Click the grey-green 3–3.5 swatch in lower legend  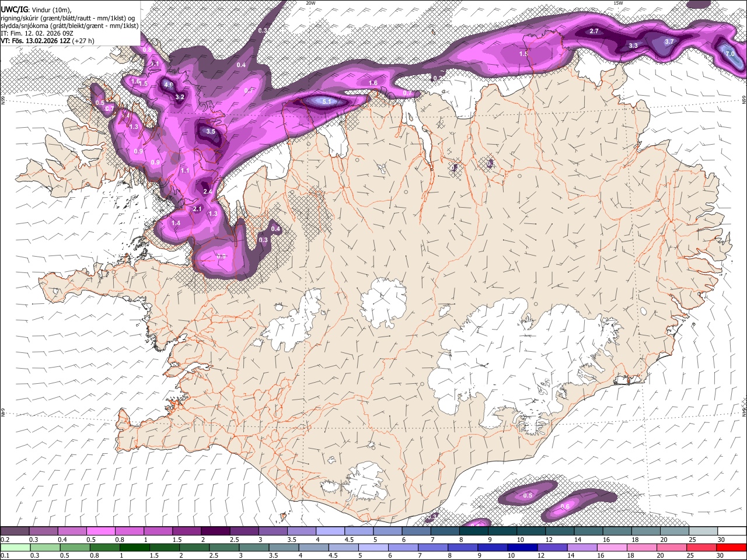[x=254, y=547]
